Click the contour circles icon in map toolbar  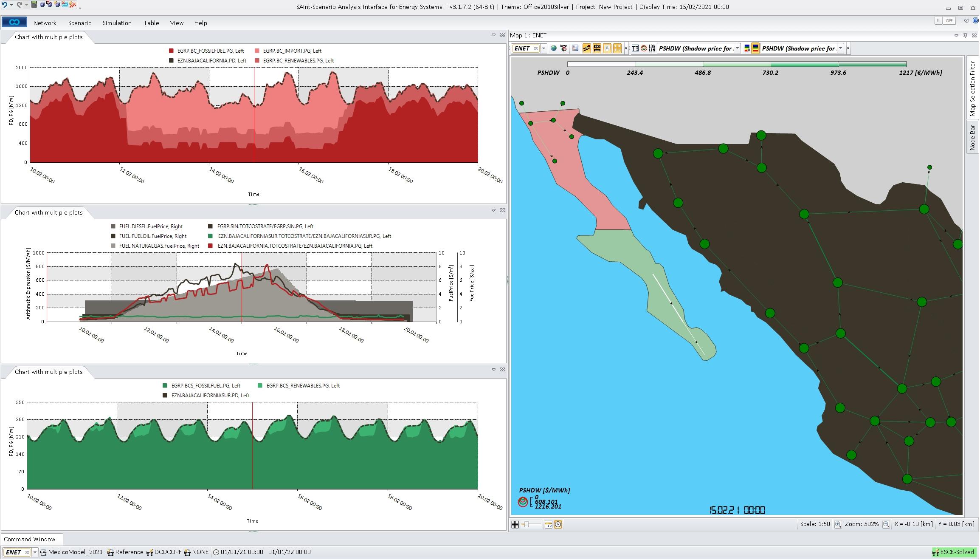point(644,48)
